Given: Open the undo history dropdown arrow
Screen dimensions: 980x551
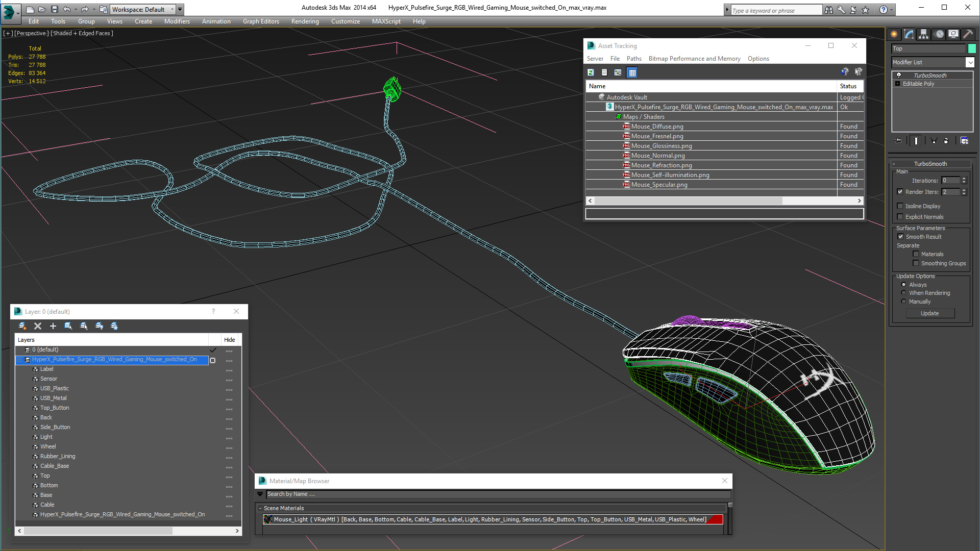Looking at the screenshot, I should click(76, 9).
